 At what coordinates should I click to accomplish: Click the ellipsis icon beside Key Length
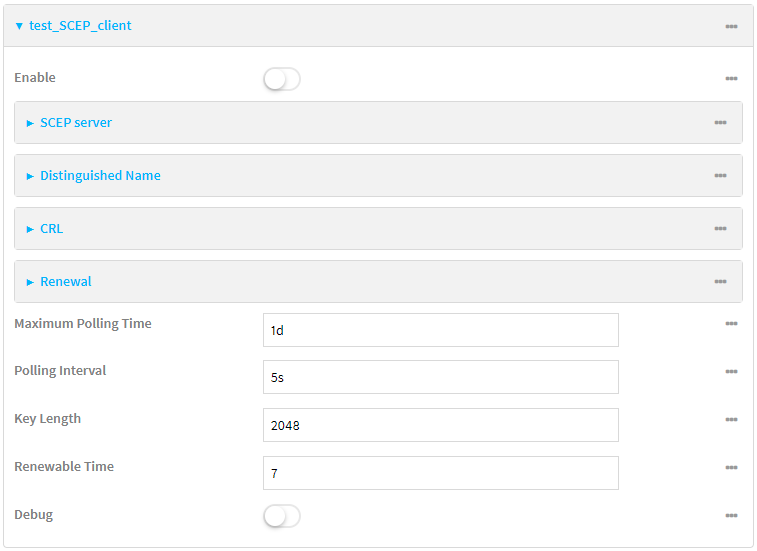tap(731, 420)
